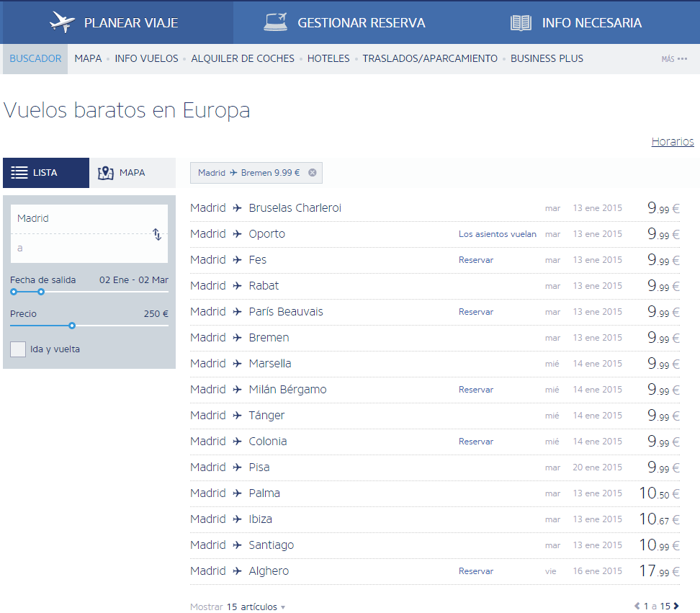The width and height of the screenshot is (700, 613).
Task: Click Reservar for the Alghero flight
Action: (x=476, y=571)
